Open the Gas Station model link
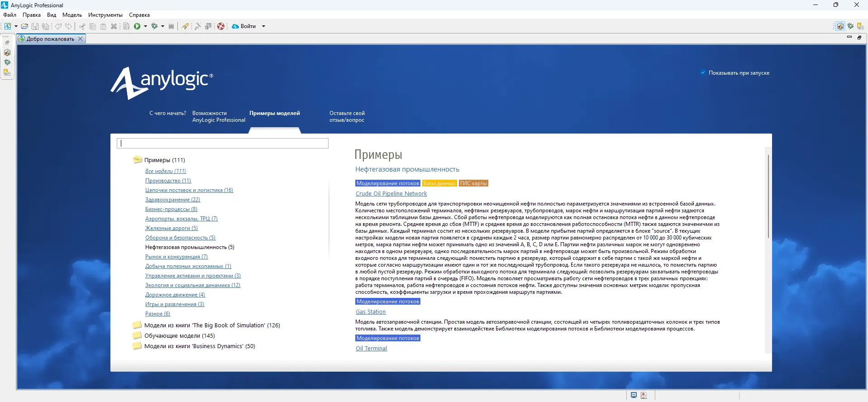868x402 pixels. [371, 312]
